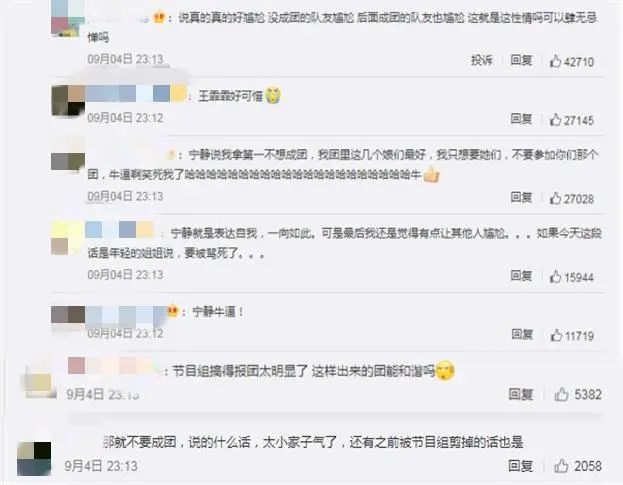Screen dimensions: 623x485
Task: Click the 09月04日 23:13 timestamp of first comment
Action: [125, 59]
